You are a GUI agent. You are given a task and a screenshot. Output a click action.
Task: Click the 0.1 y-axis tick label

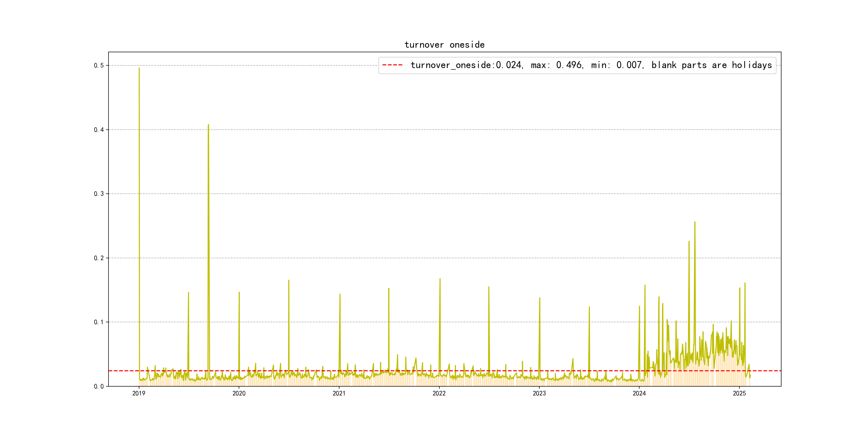[x=99, y=322]
